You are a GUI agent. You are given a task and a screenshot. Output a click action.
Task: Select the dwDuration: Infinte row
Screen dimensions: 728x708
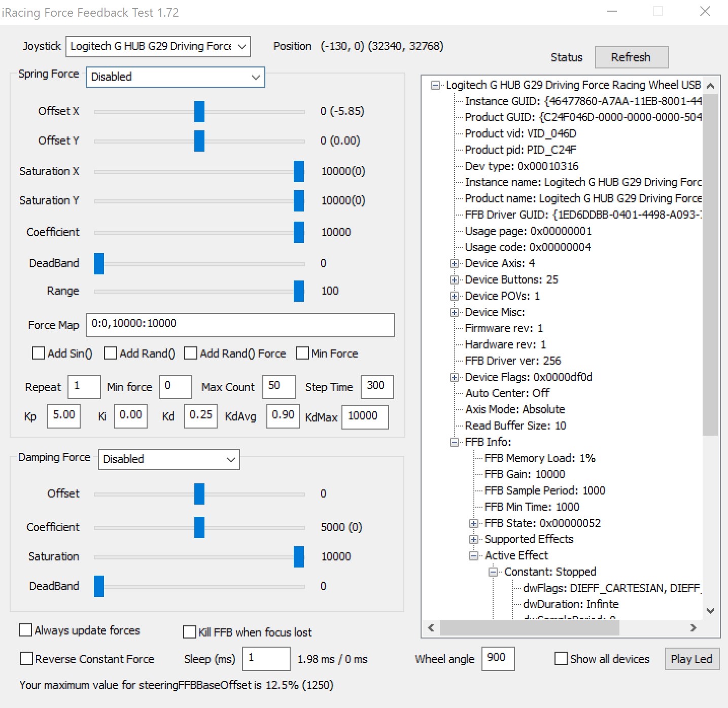[x=571, y=605]
